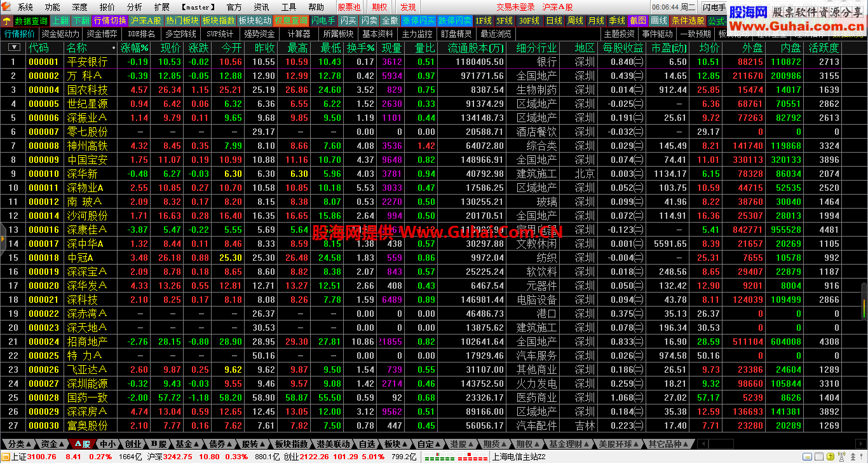Select stock row 富奥股份
Image resolution: width=868 pixels, height=463 pixels.
(x=434, y=425)
